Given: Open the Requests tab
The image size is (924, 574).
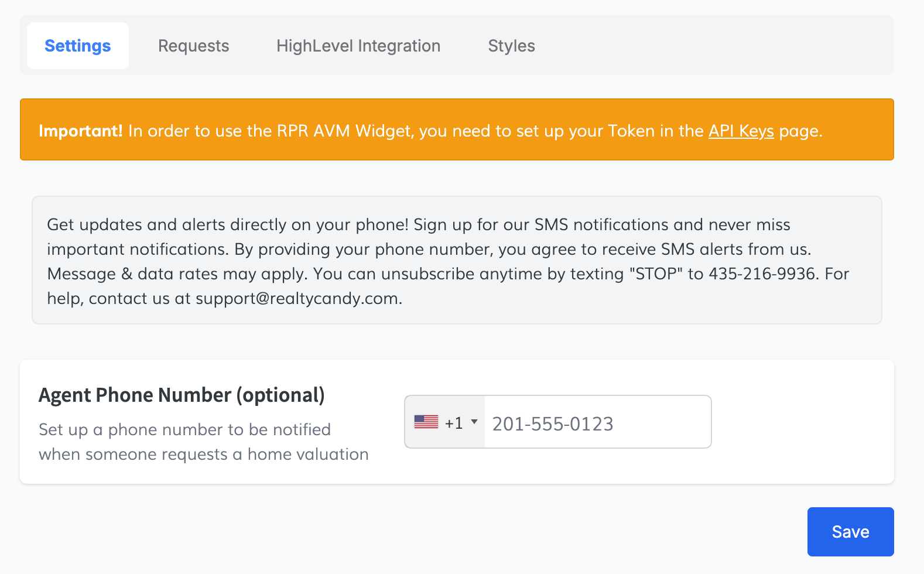Looking at the screenshot, I should [193, 46].
